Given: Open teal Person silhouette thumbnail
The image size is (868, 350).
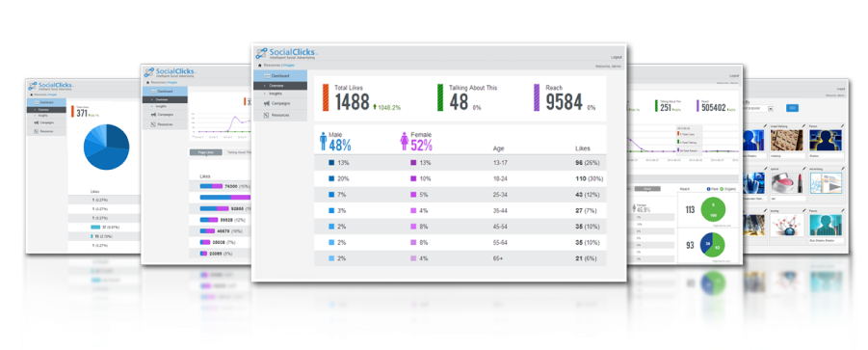Looking at the screenshot, I should click(x=827, y=226).
